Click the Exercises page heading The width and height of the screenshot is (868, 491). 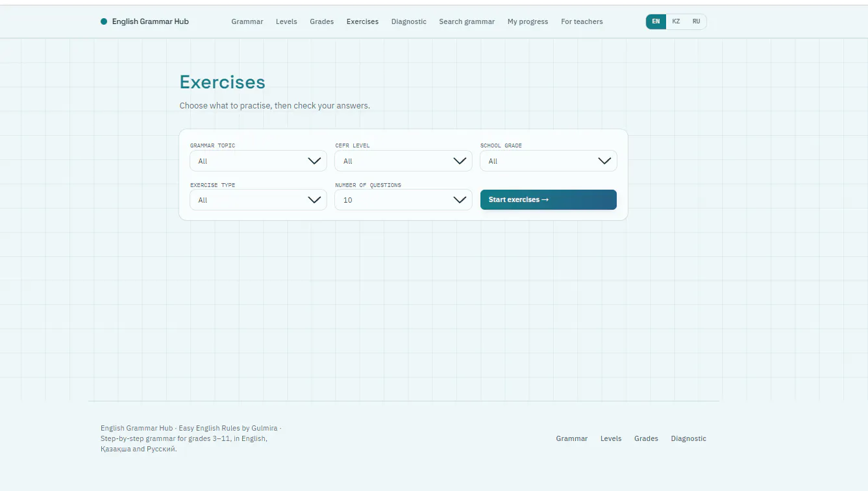(x=223, y=82)
